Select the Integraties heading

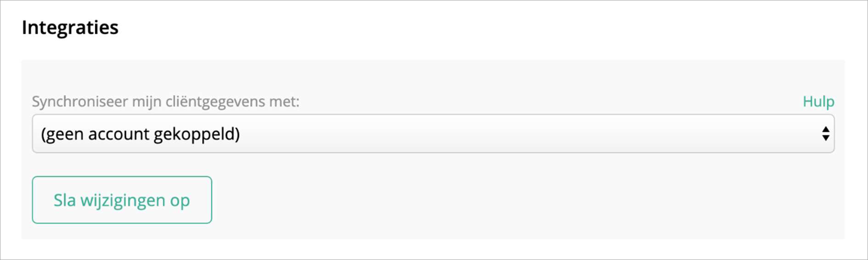tap(70, 28)
